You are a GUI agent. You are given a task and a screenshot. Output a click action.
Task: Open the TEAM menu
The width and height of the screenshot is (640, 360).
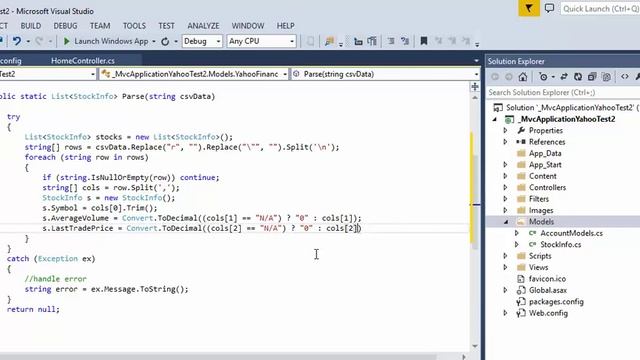(x=100, y=26)
